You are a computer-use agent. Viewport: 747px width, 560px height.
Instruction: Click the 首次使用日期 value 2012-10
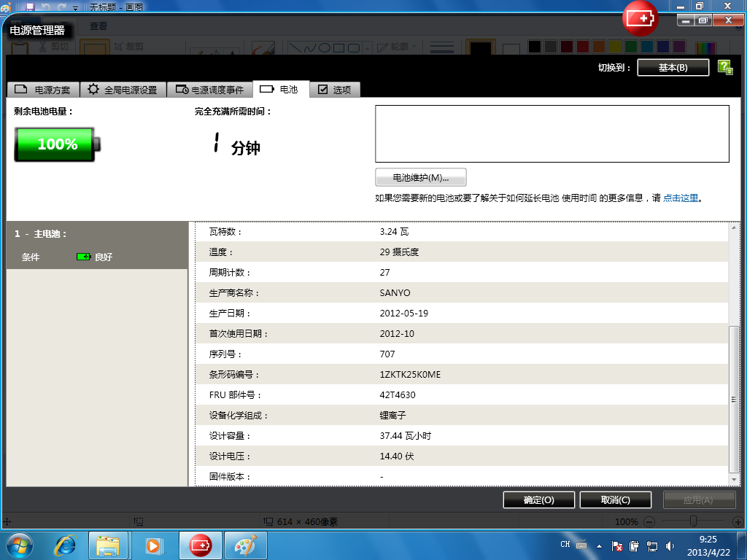click(397, 334)
